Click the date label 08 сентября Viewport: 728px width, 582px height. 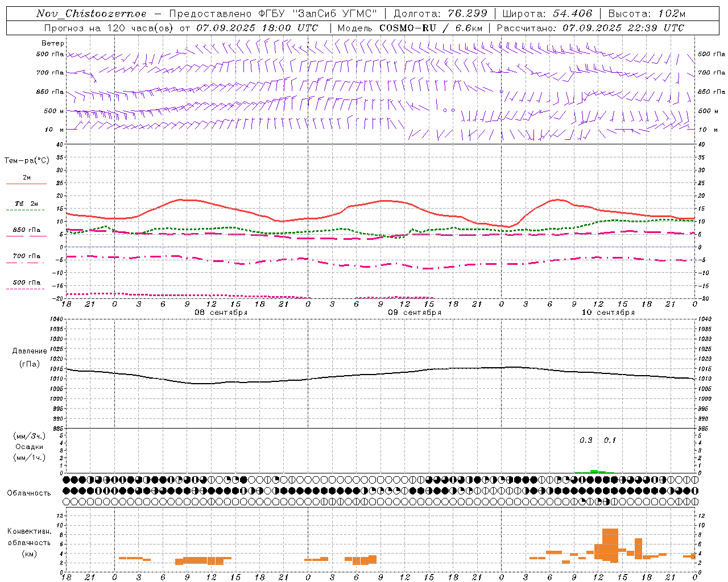pos(221,313)
